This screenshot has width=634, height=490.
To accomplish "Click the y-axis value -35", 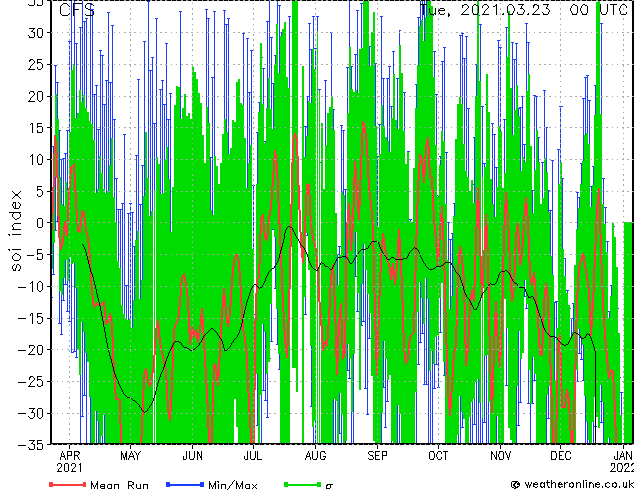I will 31,445.
